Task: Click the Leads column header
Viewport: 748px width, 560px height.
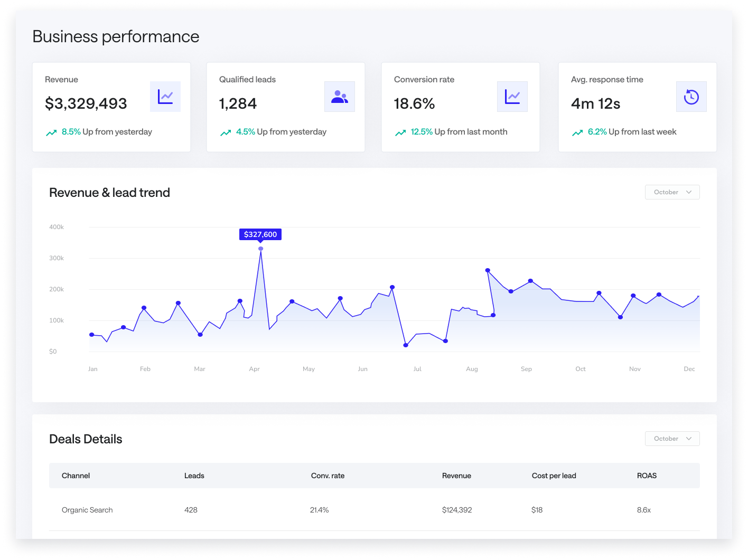Action: point(194,476)
